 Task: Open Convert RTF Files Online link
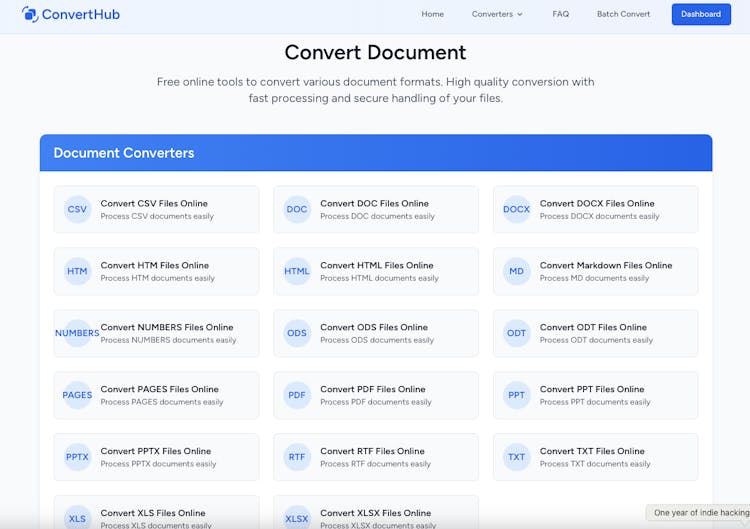click(x=372, y=452)
